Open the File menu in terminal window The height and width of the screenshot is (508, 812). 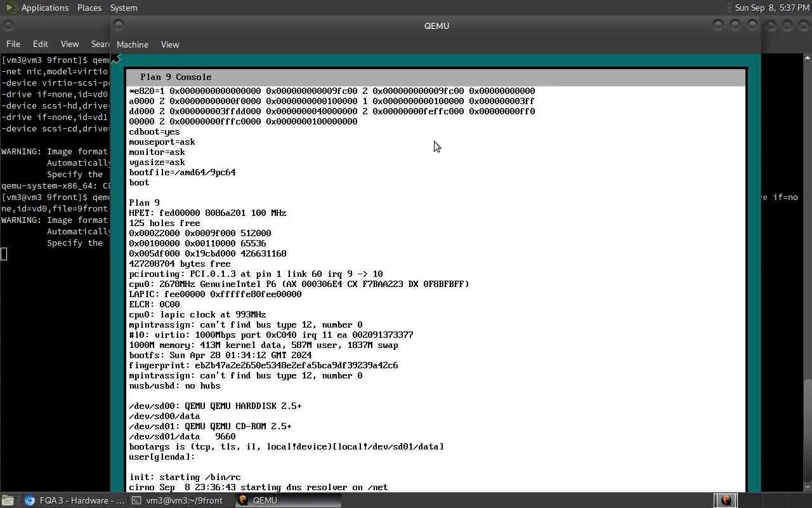click(13, 44)
